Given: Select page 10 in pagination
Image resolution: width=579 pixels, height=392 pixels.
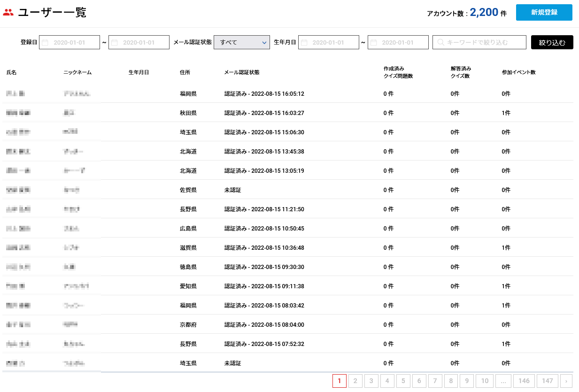Looking at the screenshot, I should (x=485, y=381).
